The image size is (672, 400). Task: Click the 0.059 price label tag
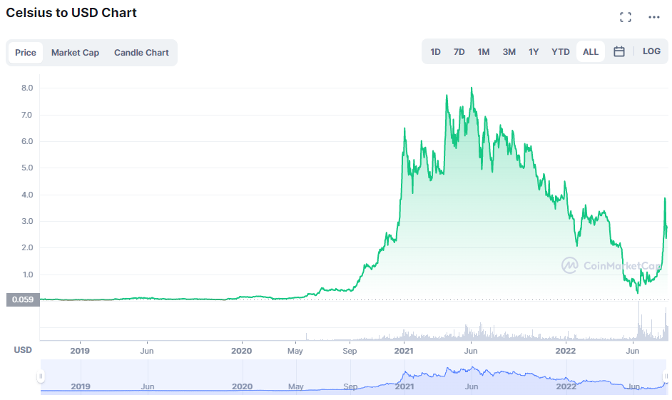click(23, 299)
